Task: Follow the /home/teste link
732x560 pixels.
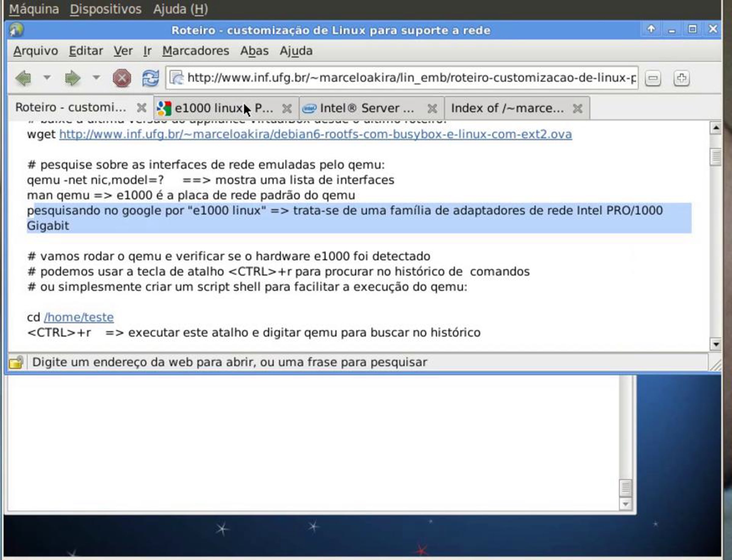Action: tap(79, 317)
